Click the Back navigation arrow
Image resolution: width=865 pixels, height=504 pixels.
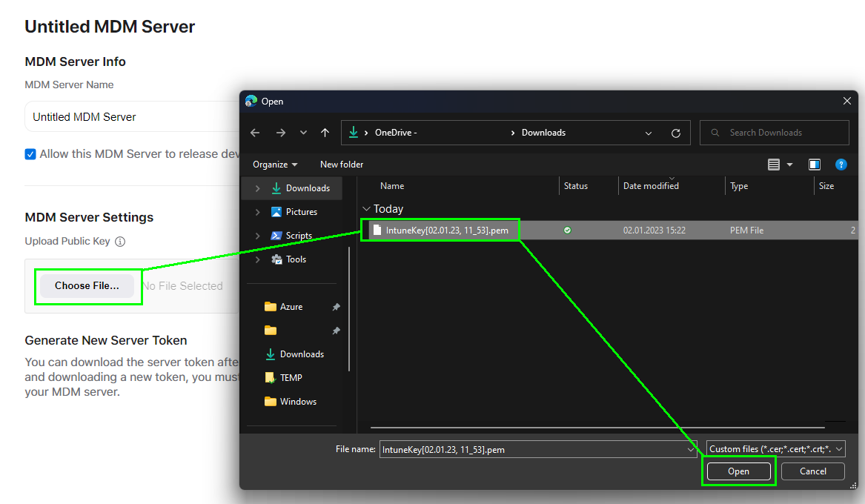255,133
